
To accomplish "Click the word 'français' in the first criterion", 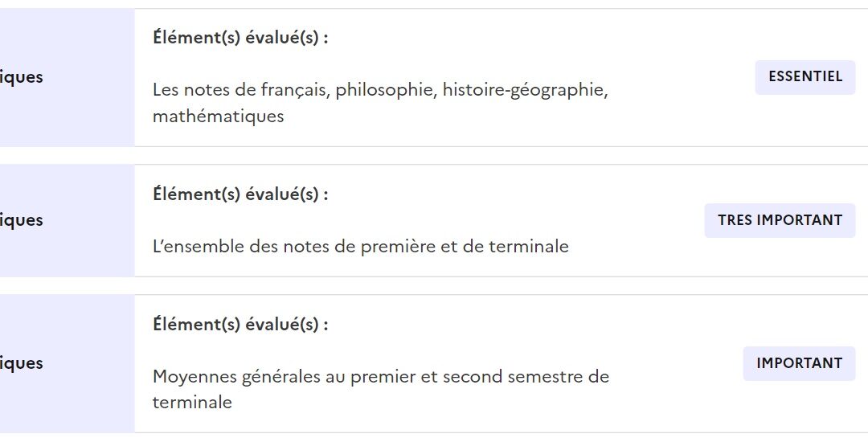I will click(x=296, y=90).
